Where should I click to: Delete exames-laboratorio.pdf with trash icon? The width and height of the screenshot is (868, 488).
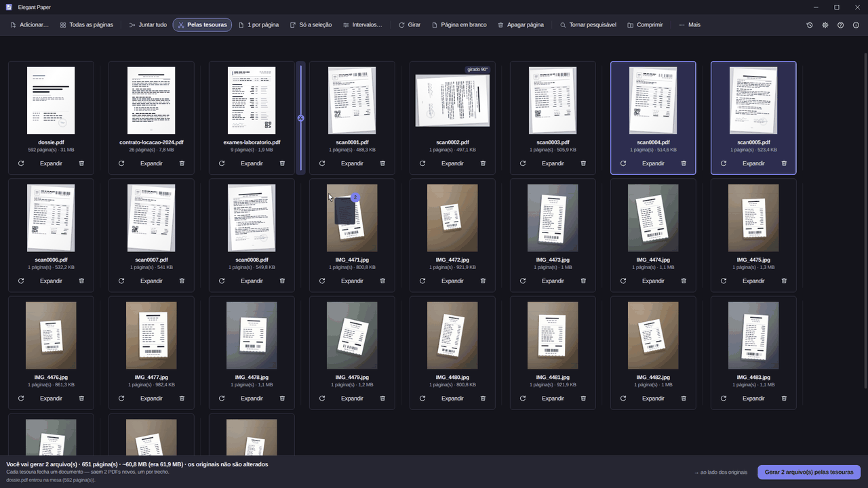pos(282,163)
